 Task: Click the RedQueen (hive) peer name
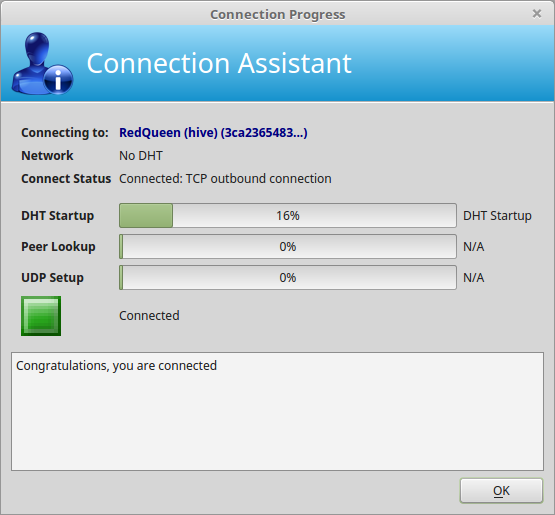(213, 133)
